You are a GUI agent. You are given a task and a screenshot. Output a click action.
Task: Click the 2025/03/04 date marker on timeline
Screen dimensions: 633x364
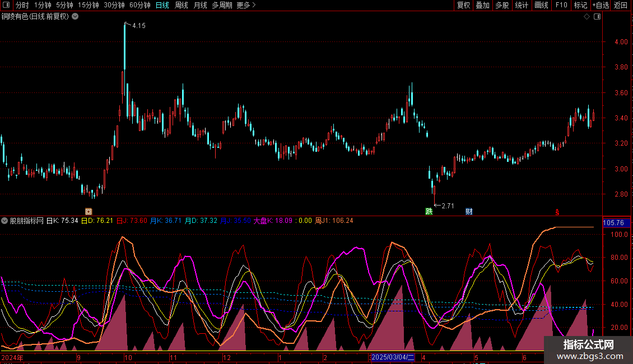[x=392, y=357]
